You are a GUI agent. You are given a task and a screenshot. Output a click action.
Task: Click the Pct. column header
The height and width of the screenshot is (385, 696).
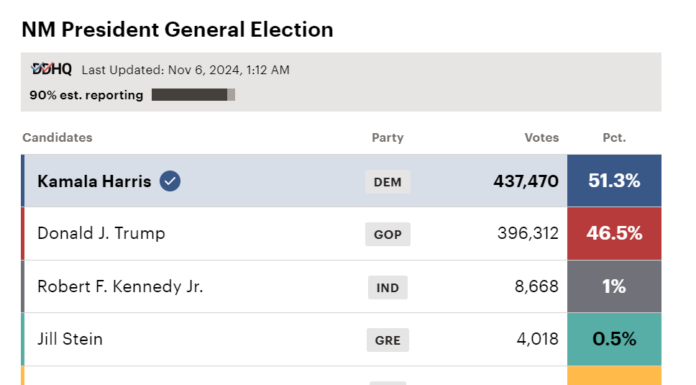click(614, 138)
